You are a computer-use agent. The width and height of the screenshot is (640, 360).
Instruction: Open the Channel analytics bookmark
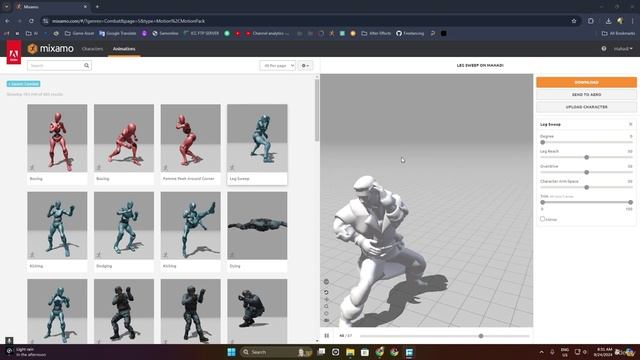coord(267,33)
